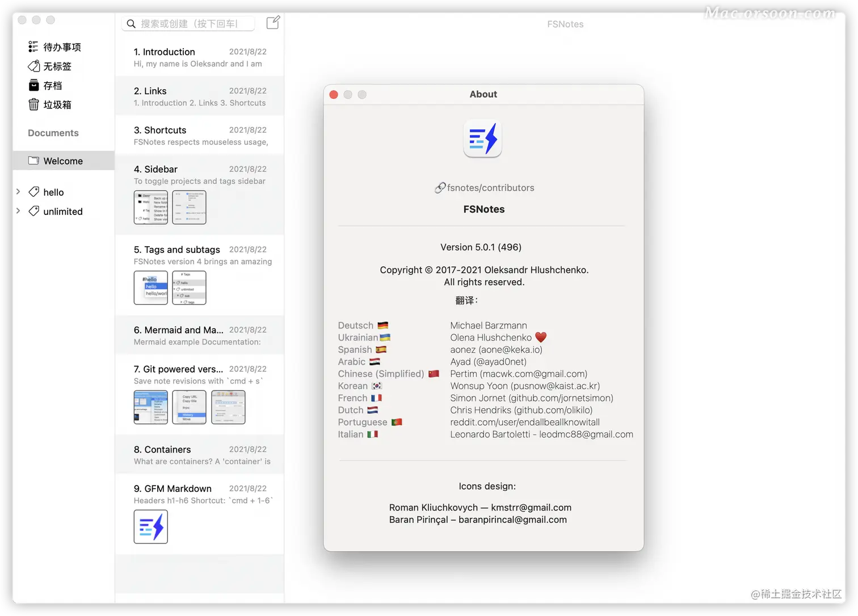The height and width of the screenshot is (616, 858).
Task: Select the Welcome folder
Action: pyautogui.click(x=64, y=161)
